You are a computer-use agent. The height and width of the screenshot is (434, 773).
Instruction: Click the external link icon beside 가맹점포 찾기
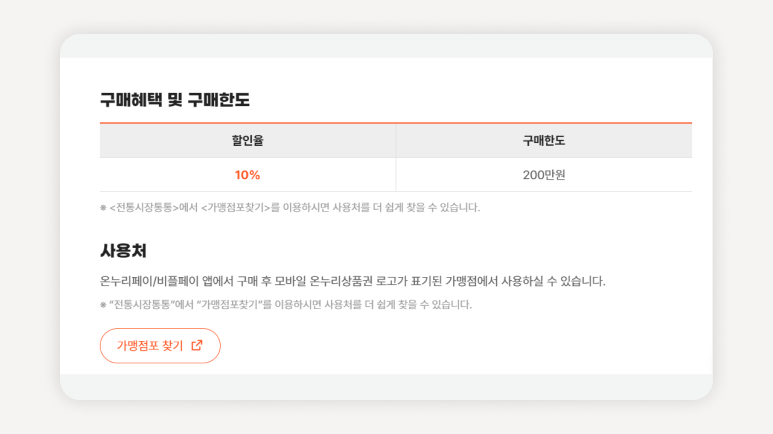pyautogui.click(x=197, y=345)
